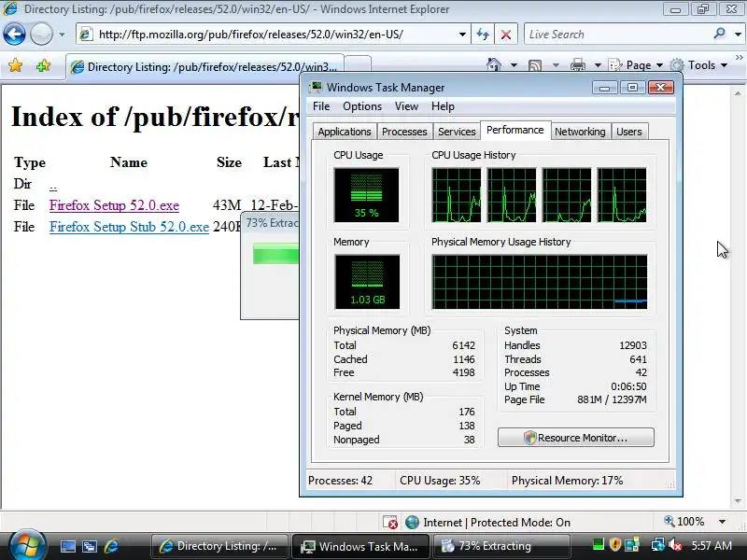
Task: Expand the Home button dropdown arrow
Action: coord(514,65)
